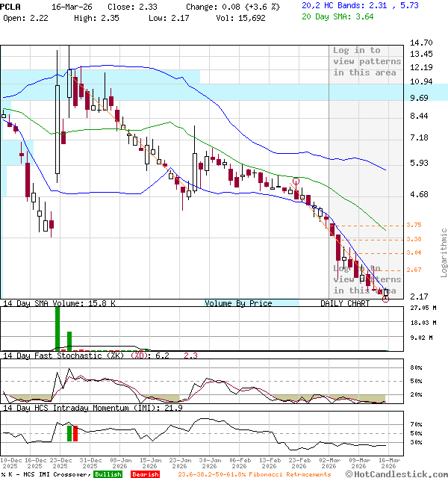Click the PCLA ticker symbol
Image resolution: width=448 pixels, height=478 pixels.
pos(12,5)
